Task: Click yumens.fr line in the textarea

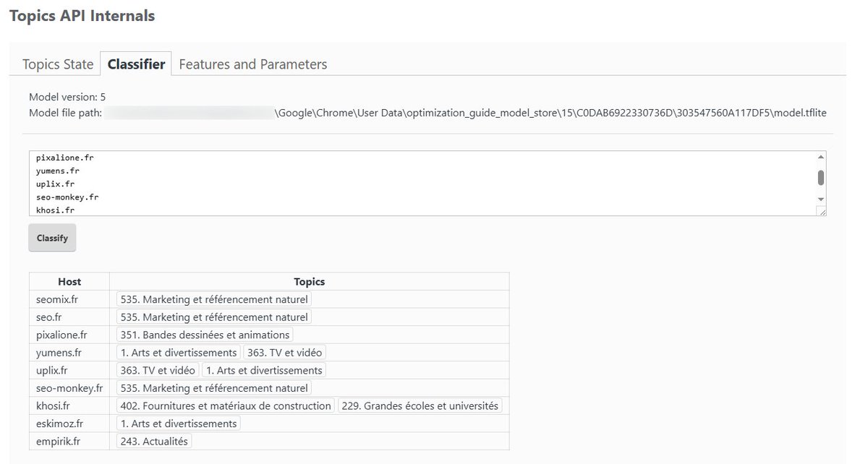Action: pos(58,171)
